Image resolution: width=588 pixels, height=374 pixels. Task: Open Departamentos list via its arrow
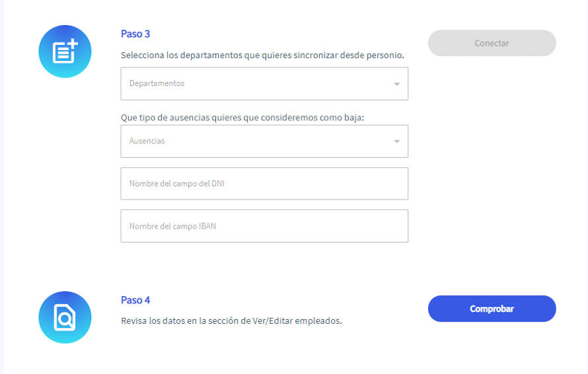397,84
